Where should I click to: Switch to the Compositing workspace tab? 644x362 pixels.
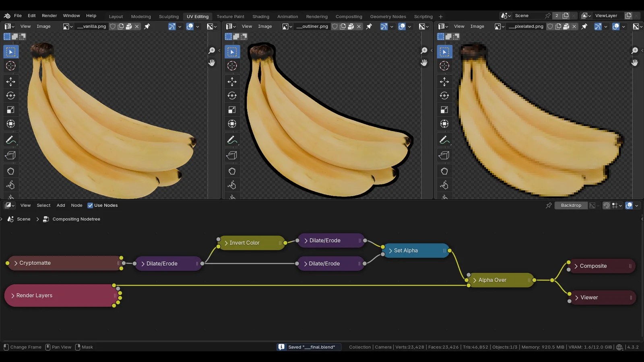click(349, 16)
